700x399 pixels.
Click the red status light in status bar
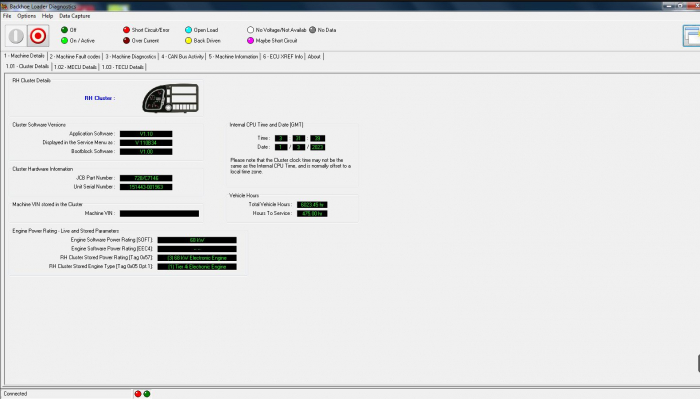click(x=138, y=394)
